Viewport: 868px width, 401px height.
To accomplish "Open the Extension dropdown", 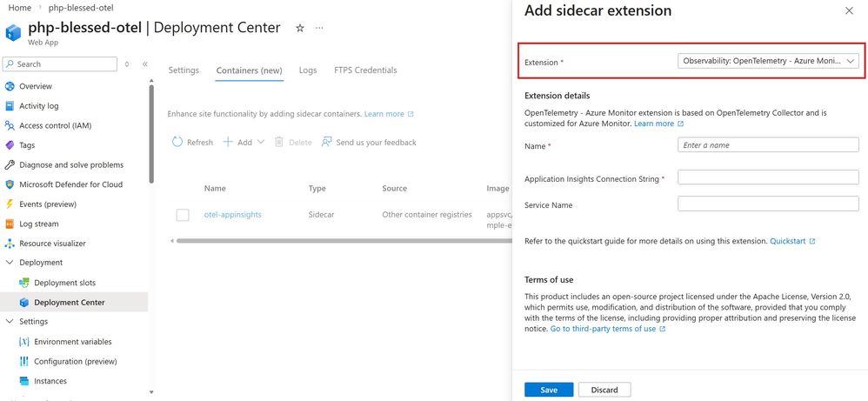I will [x=768, y=62].
